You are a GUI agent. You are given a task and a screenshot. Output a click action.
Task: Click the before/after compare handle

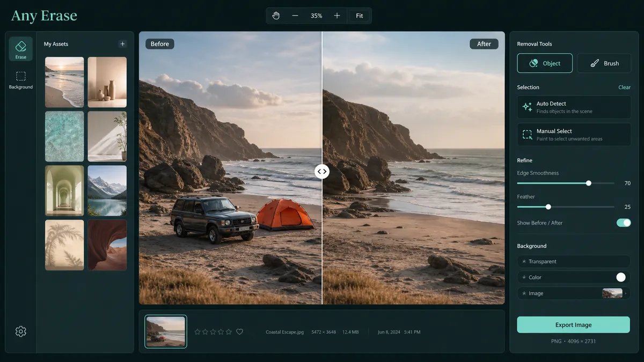click(x=322, y=172)
